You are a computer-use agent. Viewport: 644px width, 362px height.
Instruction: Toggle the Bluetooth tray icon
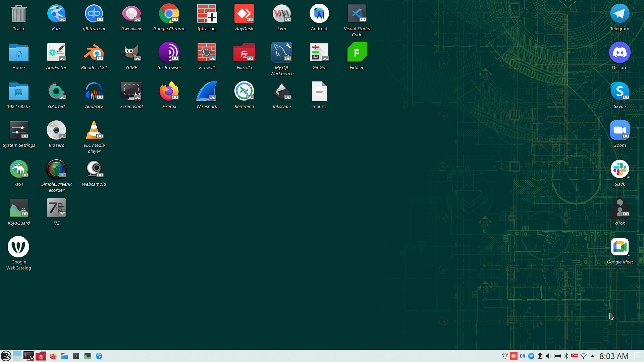click(566, 356)
